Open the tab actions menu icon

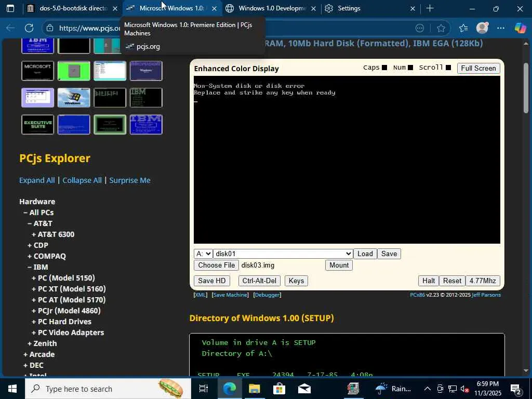click(10, 8)
